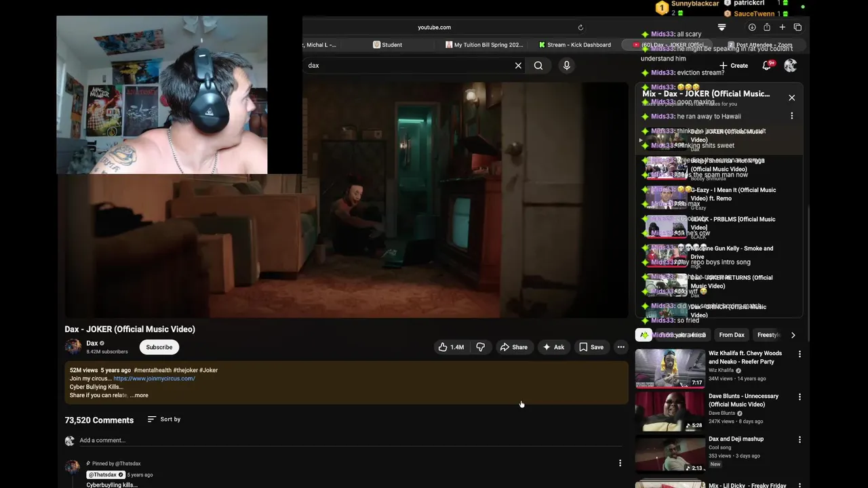868x488 pixels.
Task: Subscribe to Dax channel
Action: pos(159,347)
